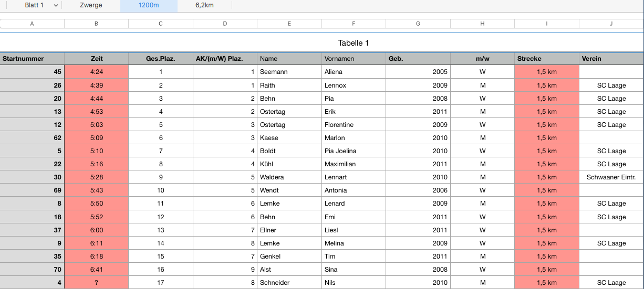Screen dimensions: 644x289
Task: Select the Vornamen cell Pia Joelina
Action: (354, 151)
